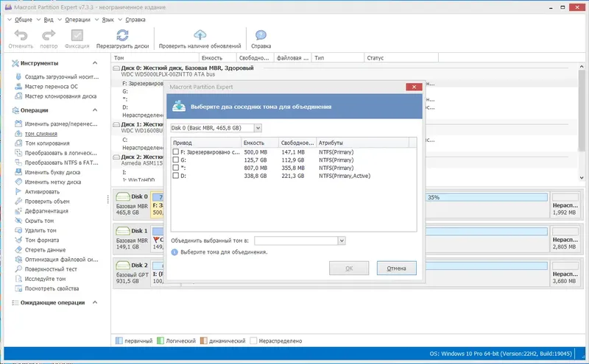This screenshot has width=589, height=364.
Task: Collapse the Ожидающие операции section
Action: pos(95,302)
